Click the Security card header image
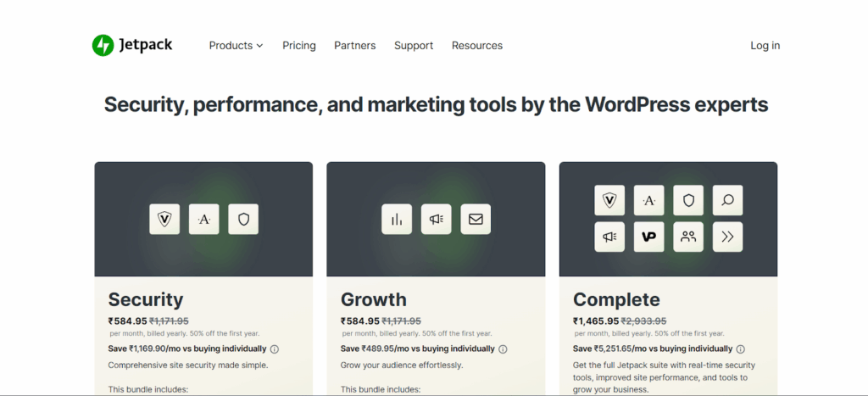Screen dimensions: 868x396 203,220
